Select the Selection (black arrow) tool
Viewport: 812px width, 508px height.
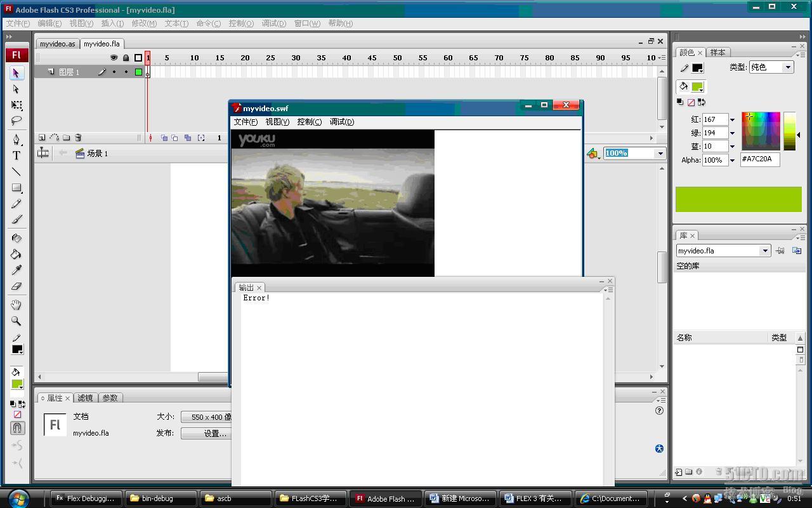click(x=16, y=73)
